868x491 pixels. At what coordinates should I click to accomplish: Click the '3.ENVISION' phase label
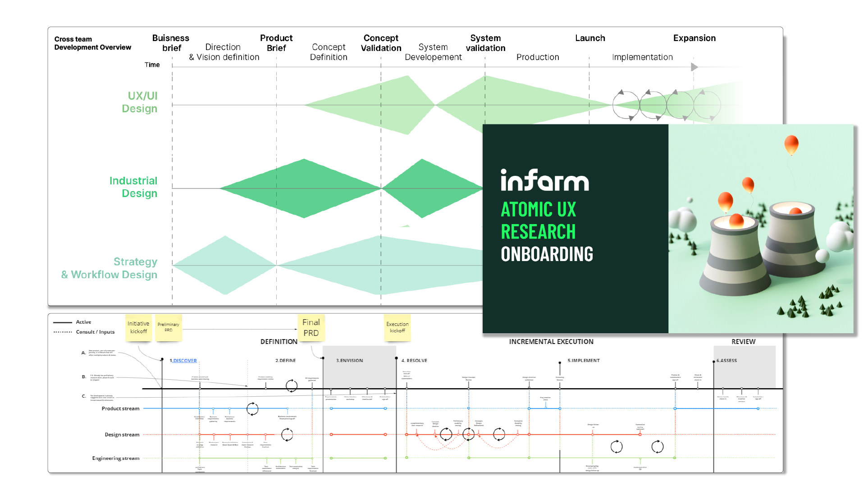tap(349, 361)
